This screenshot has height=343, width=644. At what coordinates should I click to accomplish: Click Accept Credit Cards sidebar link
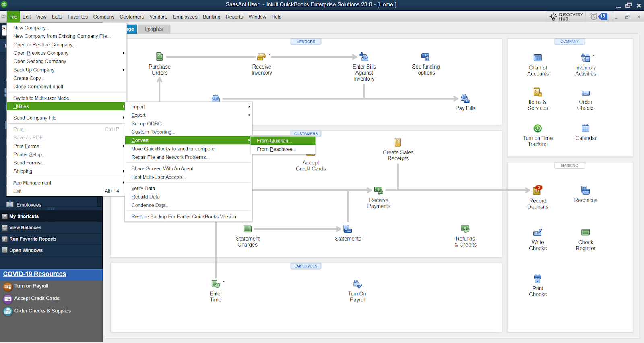(x=37, y=299)
